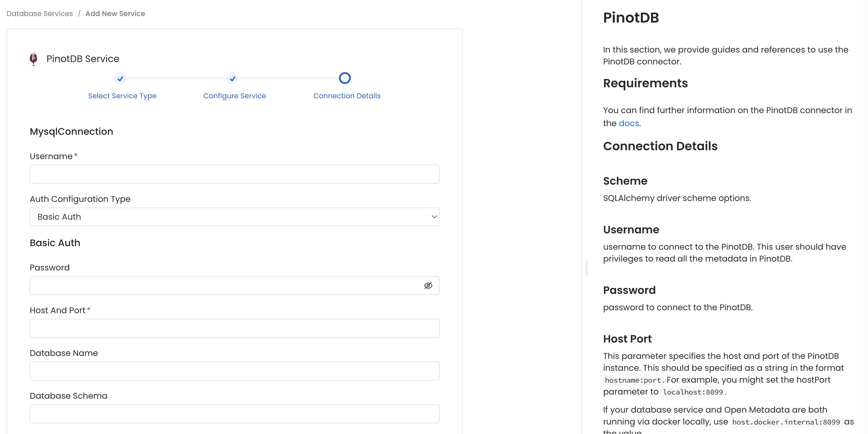Expand the Basic Auth selector chevron
Viewport: 868px width, 434px height.
pyautogui.click(x=434, y=217)
